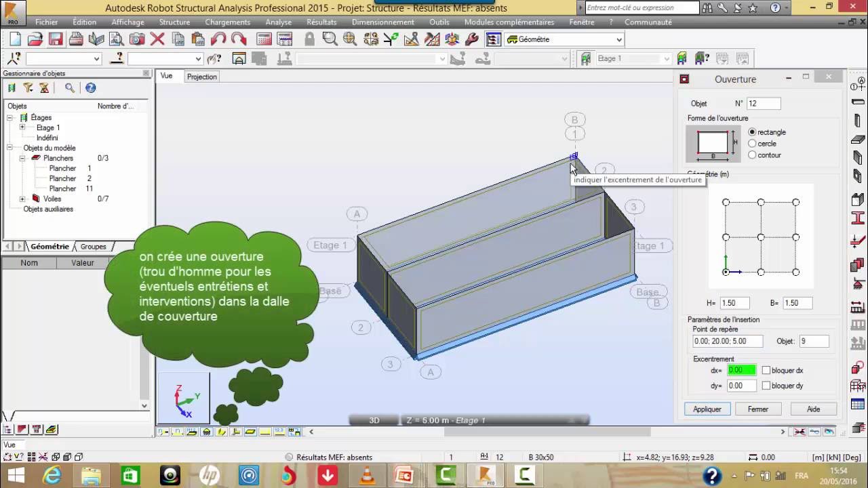This screenshot has height=488, width=868.
Task: Click the Print icon
Action: click(x=76, y=39)
